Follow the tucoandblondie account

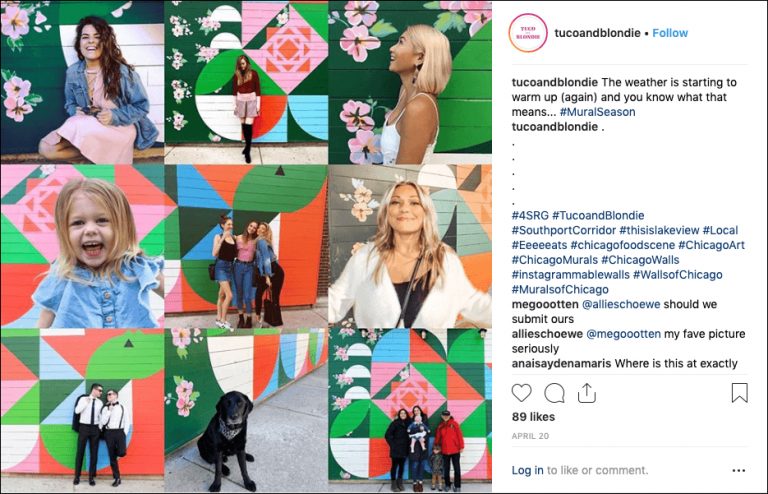pos(670,33)
